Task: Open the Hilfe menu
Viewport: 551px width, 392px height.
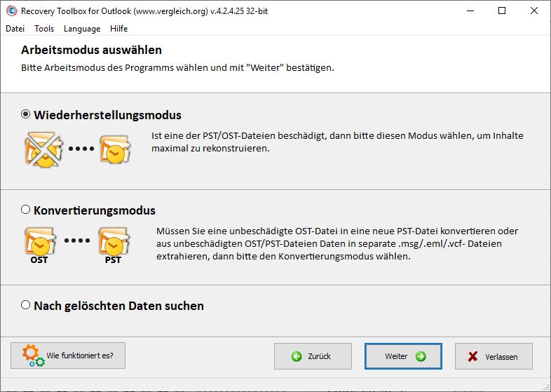Action: pos(118,29)
